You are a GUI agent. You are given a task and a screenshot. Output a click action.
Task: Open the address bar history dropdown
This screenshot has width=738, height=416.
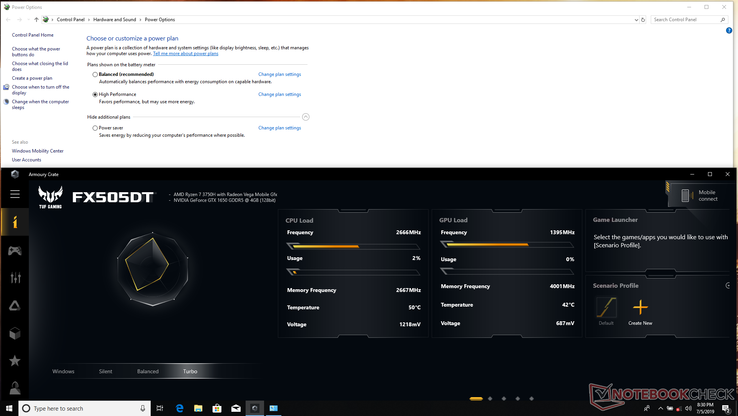[636, 20]
